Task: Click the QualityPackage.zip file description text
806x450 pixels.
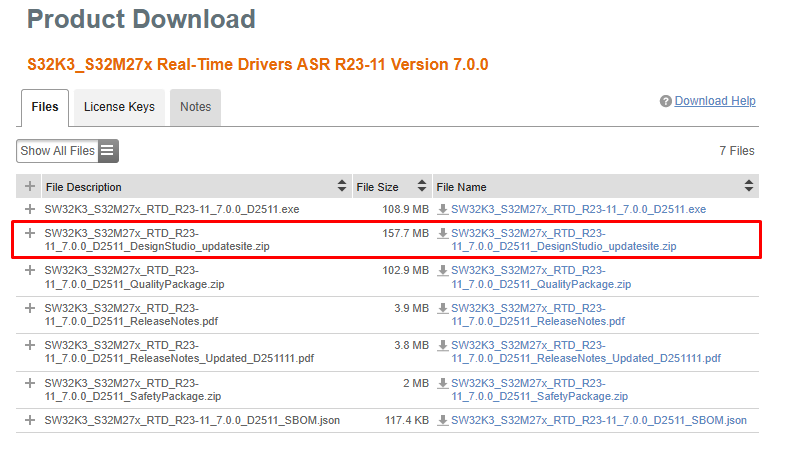Action: pyautogui.click(x=134, y=277)
